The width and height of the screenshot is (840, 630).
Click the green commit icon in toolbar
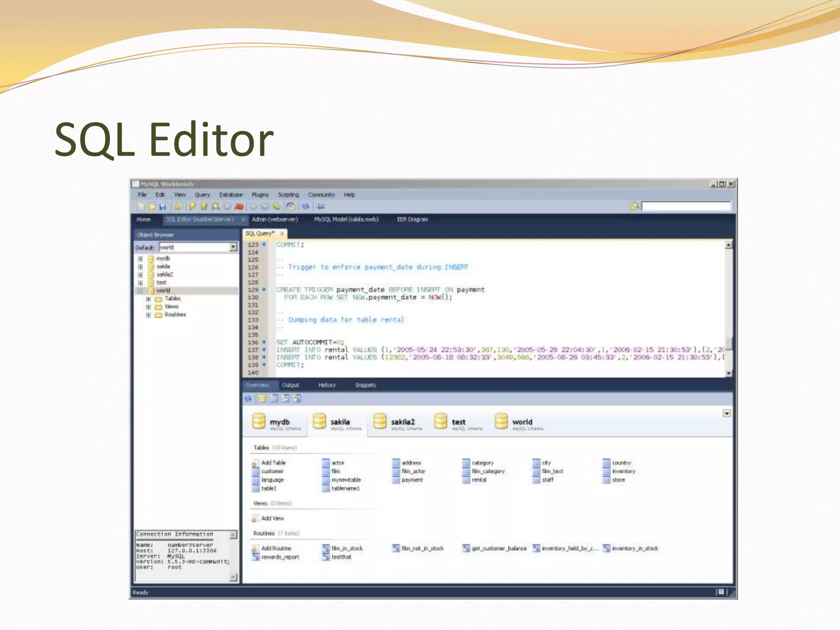pyautogui.click(x=277, y=206)
